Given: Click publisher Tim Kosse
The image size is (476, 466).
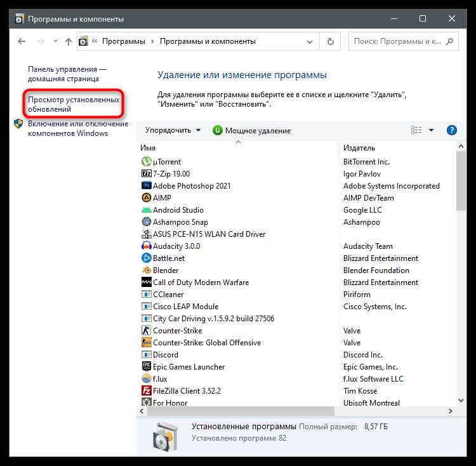Looking at the screenshot, I should coord(360,391).
